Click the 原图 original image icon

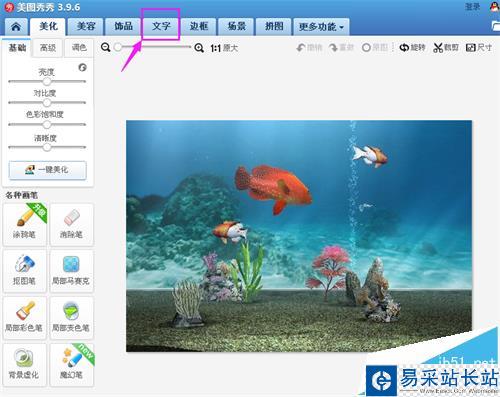pyautogui.click(x=374, y=48)
